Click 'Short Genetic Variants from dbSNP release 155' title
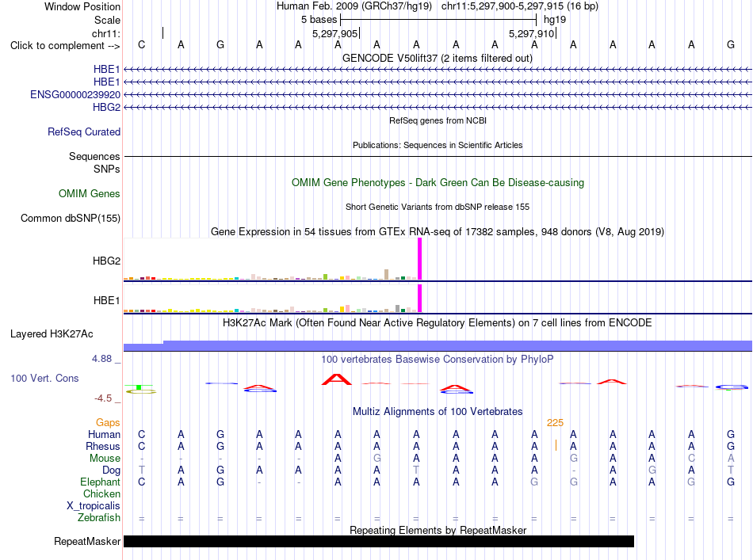 click(x=438, y=207)
